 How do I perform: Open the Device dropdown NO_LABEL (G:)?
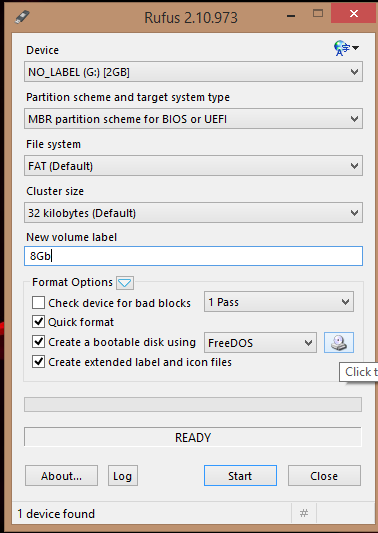[193, 72]
